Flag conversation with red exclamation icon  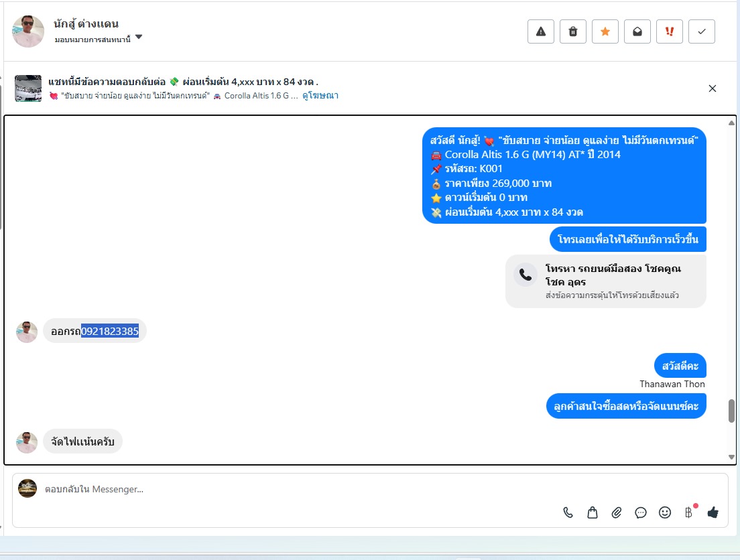pyautogui.click(x=669, y=31)
